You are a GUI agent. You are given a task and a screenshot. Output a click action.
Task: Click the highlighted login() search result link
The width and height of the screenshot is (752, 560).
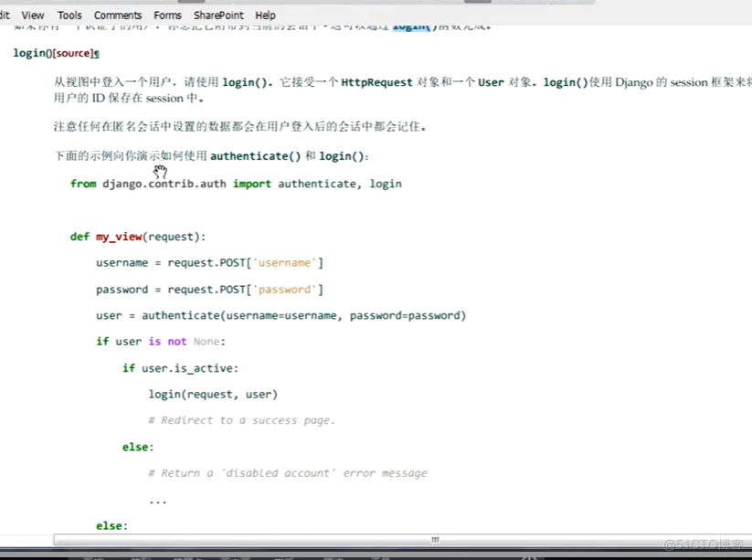[410, 26]
